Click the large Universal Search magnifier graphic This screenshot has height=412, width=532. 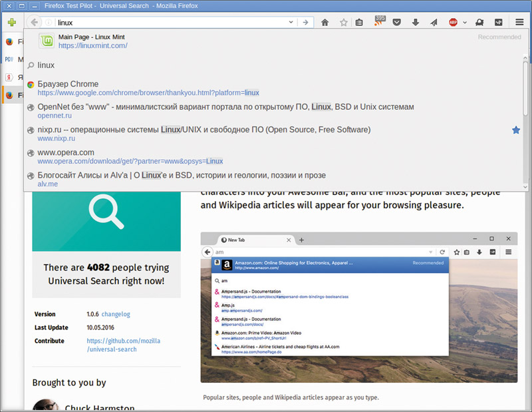pos(106,211)
